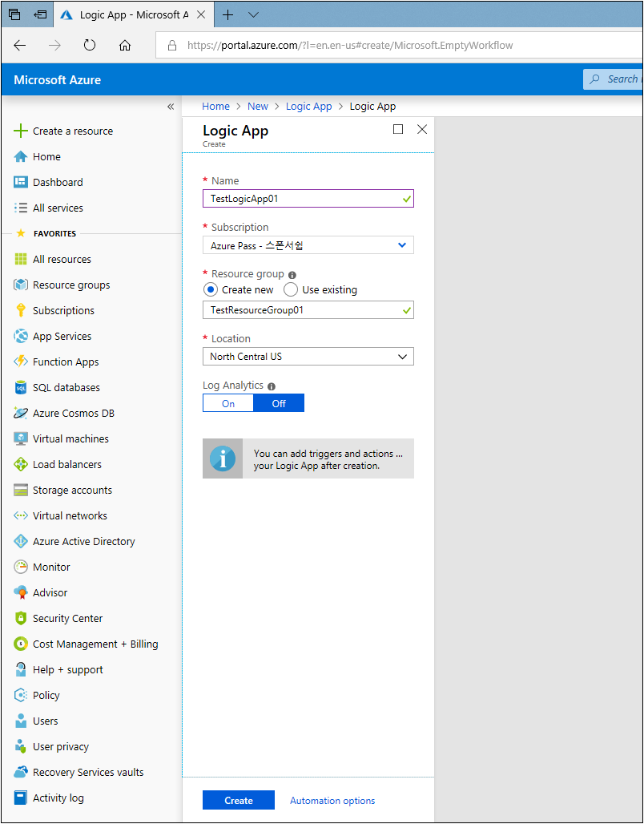This screenshot has height=824, width=644.
Task: Click the All services list icon
Action: (21, 208)
